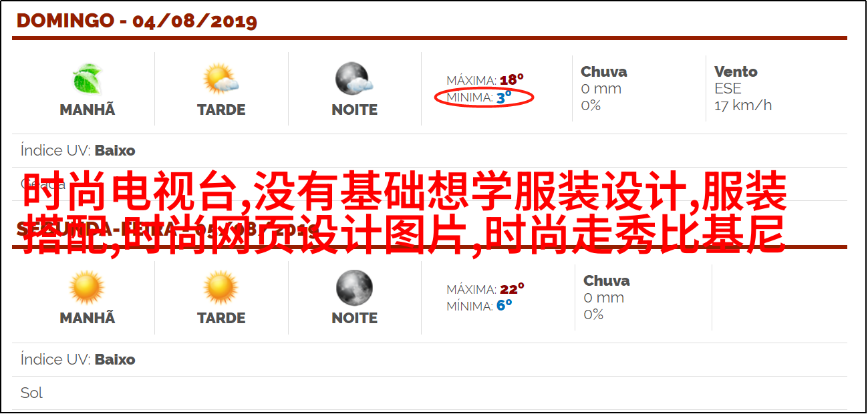The height and width of the screenshot is (414, 868).
Task: Click the Sol condition row
Action: point(430,393)
